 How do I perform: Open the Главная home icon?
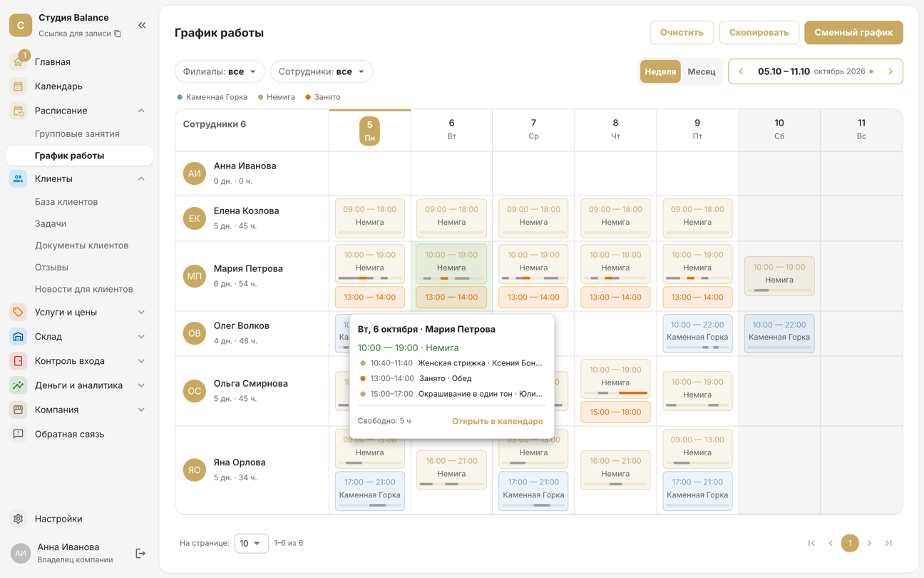pos(19,62)
